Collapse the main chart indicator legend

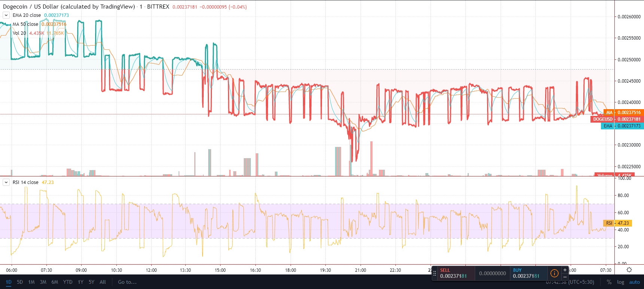point(6,15)
